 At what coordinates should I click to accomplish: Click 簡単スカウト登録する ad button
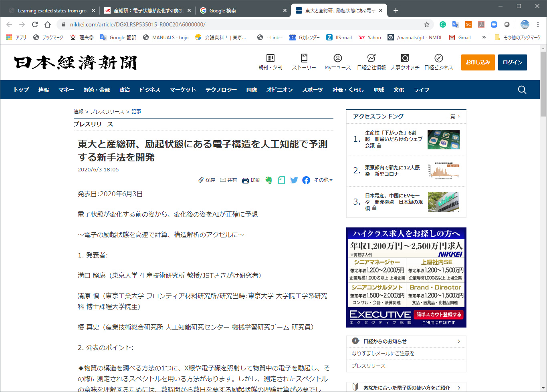point(439,314)
